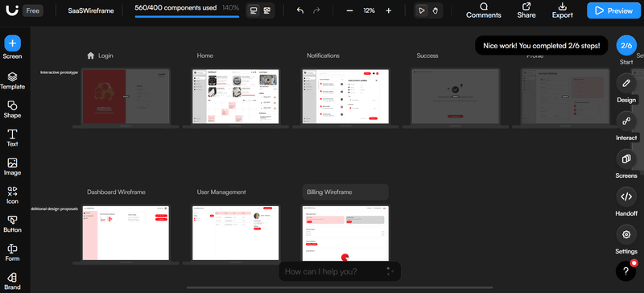Switch to Interact mode
Image resolution: width=644 pixels, height=293 pixels.
pos(626,122)
